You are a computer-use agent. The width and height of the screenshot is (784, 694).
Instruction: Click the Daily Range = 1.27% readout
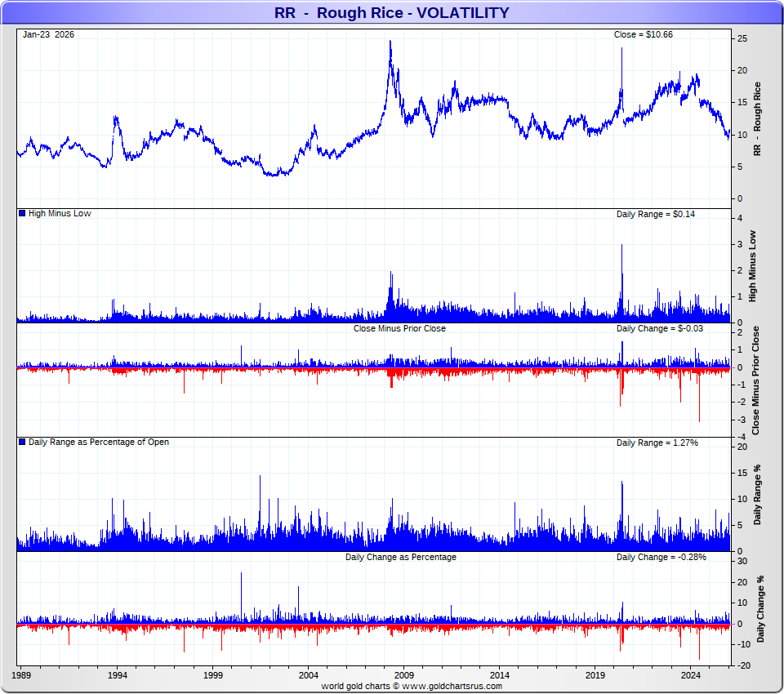point(657,443)
